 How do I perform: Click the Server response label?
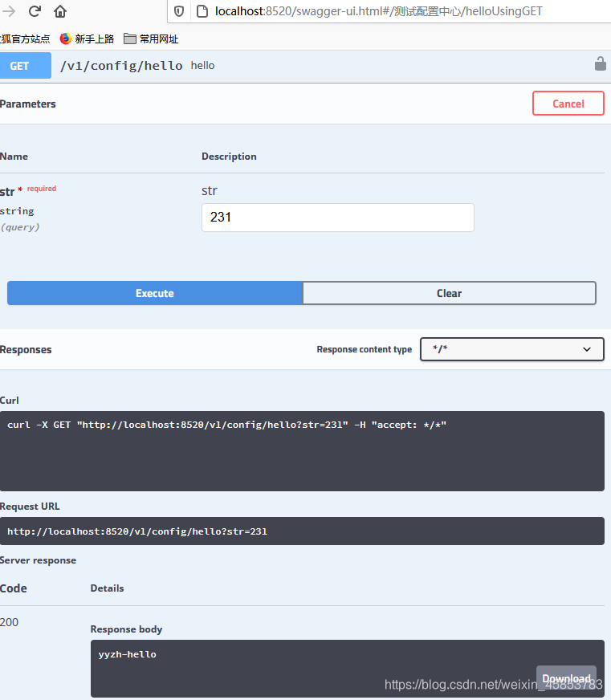tap(38, 560)
